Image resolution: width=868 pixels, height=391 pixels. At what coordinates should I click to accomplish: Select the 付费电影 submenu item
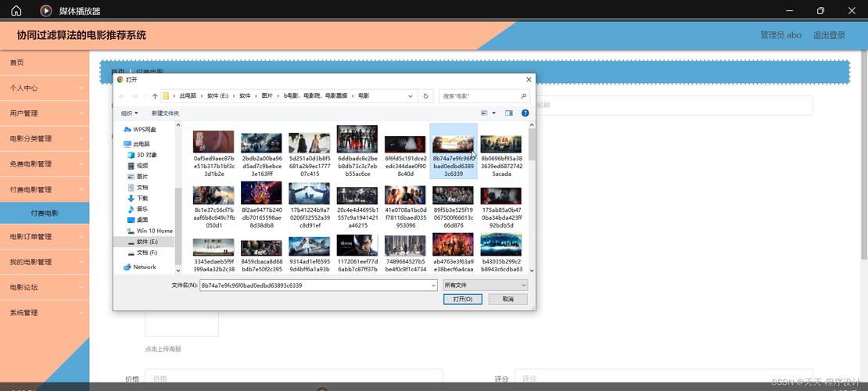click(x=45, y=213)
